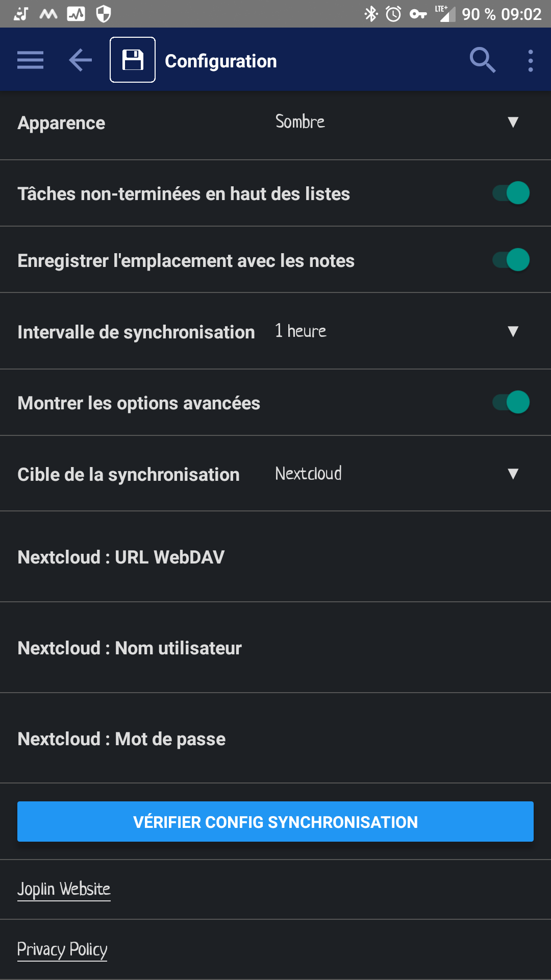Disable Enregistrer l'emplacement avec les notes

coord(511,260)
